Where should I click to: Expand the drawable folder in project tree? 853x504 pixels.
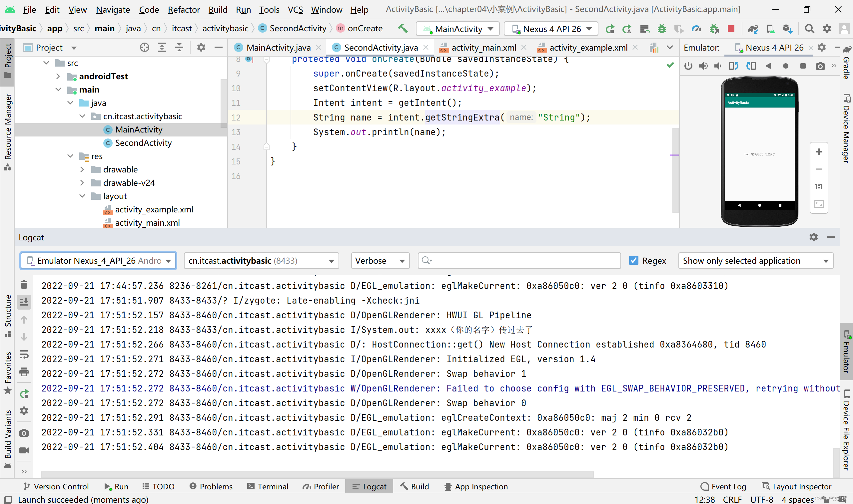[x=82, y=169]
